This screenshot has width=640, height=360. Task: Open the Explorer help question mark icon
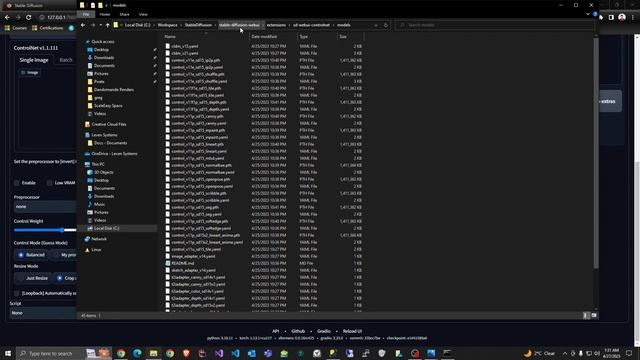pos(595,14)
